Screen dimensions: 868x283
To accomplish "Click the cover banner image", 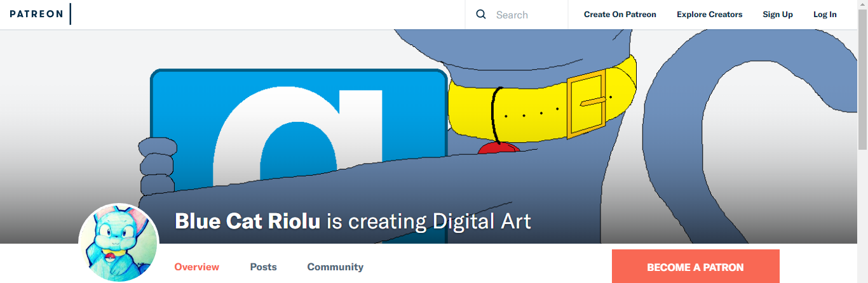I will click(x=428, y=136).
